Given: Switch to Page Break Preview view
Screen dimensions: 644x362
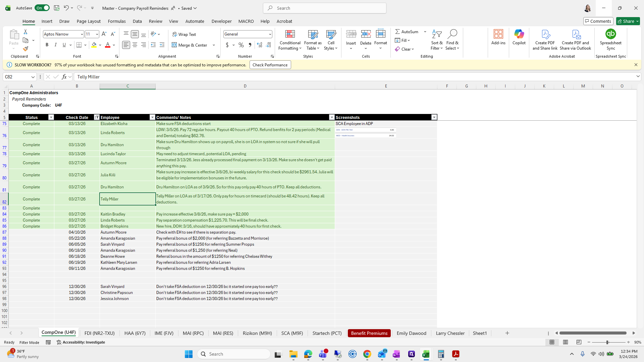Looking at the screenshot, I should pyautogui.click(x=579, y=342).
